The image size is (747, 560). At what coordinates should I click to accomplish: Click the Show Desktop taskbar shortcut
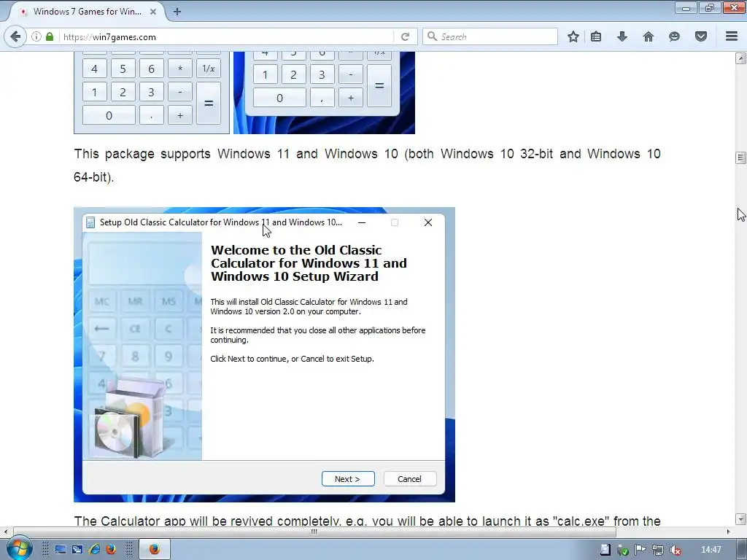[61, 549]
